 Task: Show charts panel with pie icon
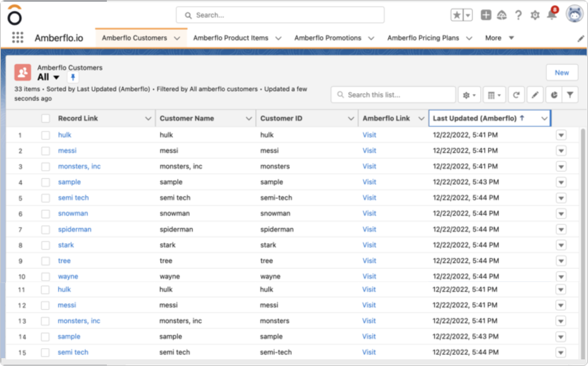[x=554, y=95]
